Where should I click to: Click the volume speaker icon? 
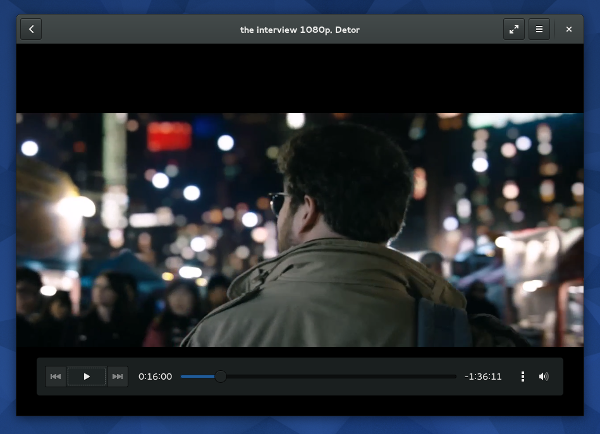(x=544, y=376)
